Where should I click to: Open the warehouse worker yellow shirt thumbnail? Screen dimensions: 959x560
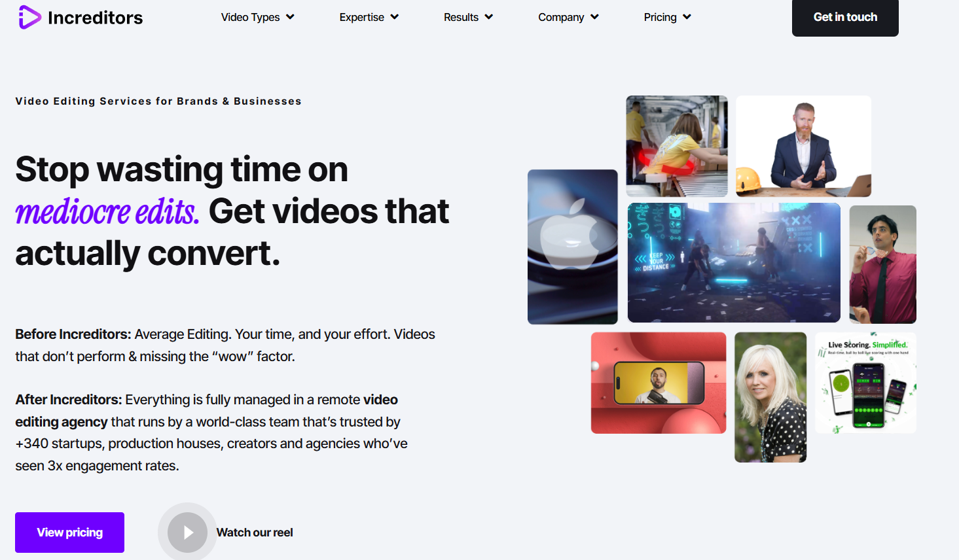point(676,146)
